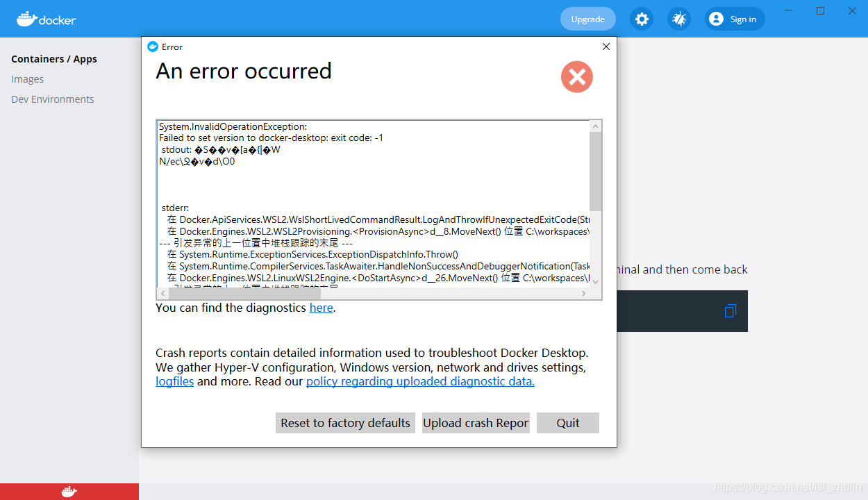Click the scroll up arrow in error log
The height and width of the screenshot is (500, 868).
point(595,126)
